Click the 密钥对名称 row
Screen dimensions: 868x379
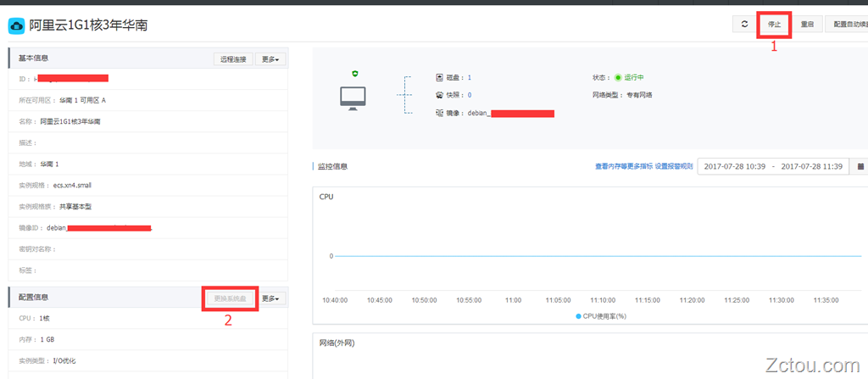147,249
